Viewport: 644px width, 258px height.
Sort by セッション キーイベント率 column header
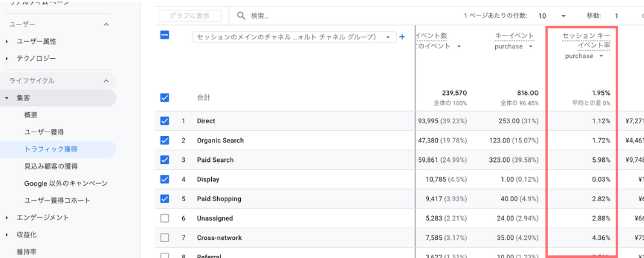click(587, 41)
